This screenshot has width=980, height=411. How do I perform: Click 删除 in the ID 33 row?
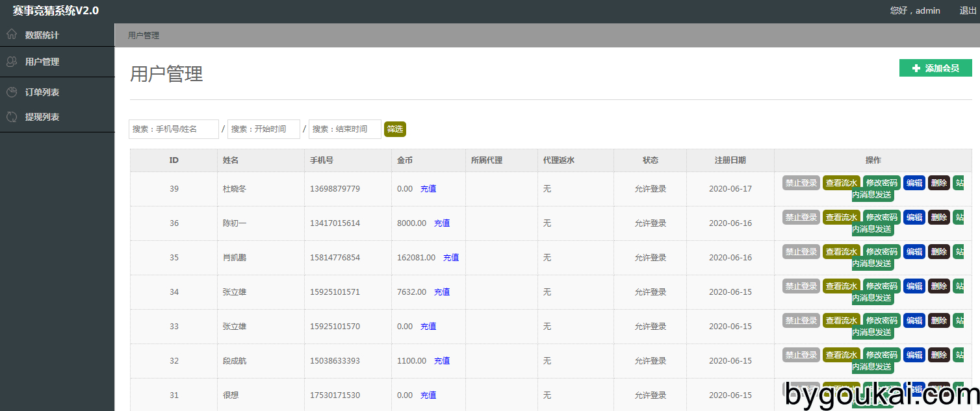coord(939,321)
